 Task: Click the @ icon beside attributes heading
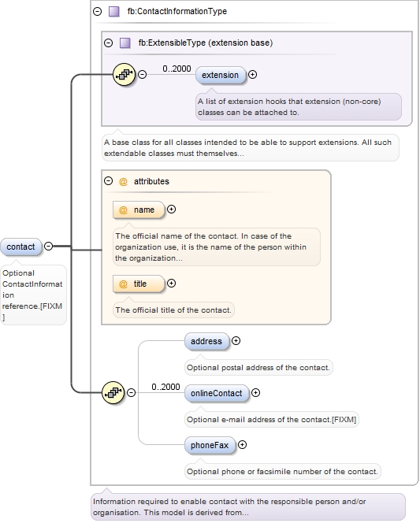(123, 182)
